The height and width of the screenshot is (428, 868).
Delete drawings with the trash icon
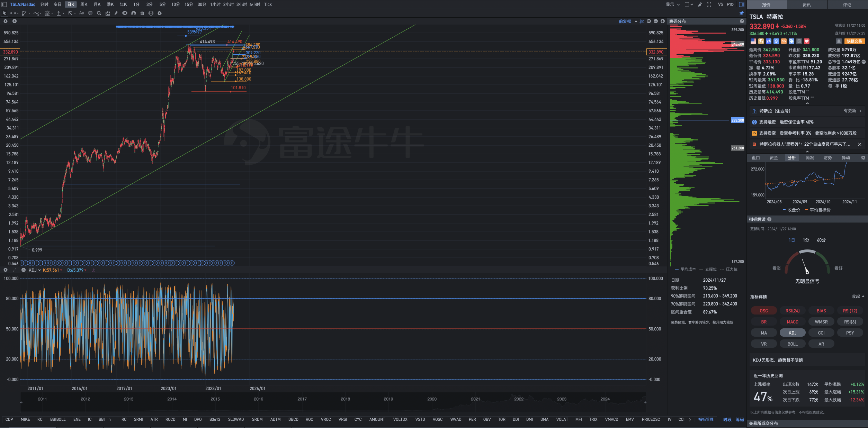point(142,13)
